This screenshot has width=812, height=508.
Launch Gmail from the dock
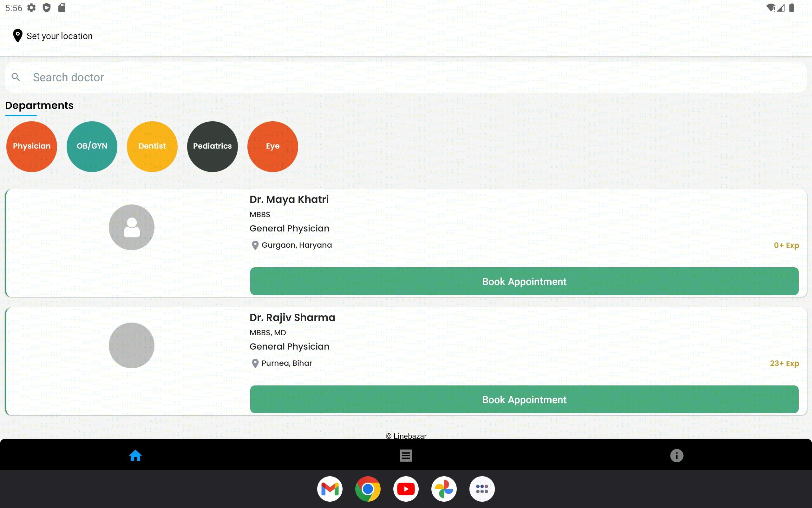330,489
